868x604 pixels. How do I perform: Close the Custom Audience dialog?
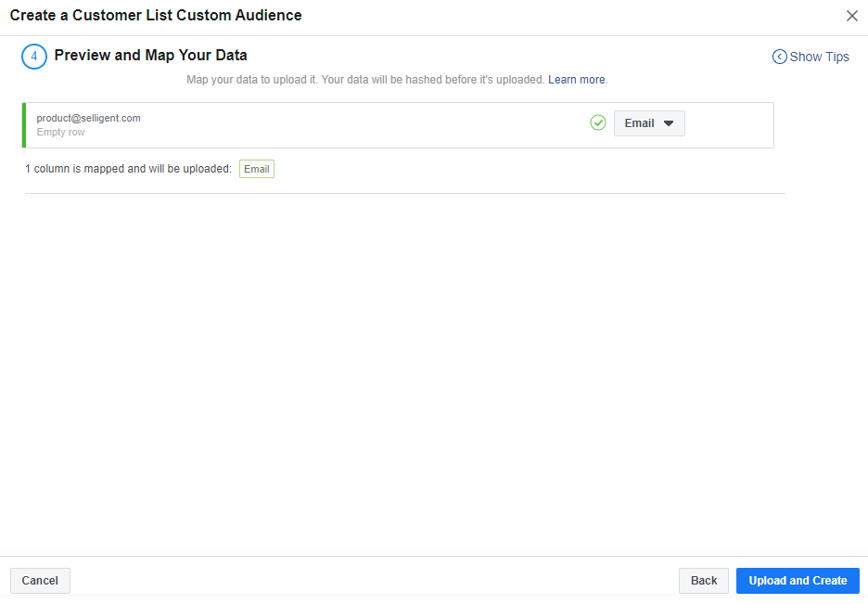point(852,16)
